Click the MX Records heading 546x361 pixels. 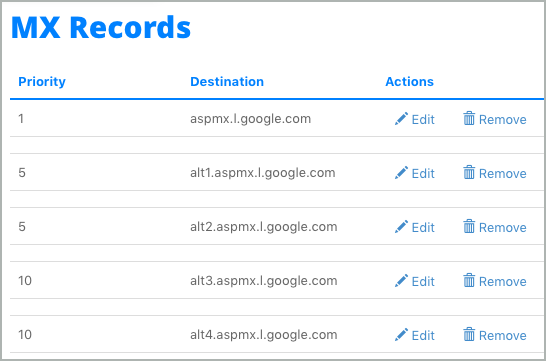click(101, 27)
